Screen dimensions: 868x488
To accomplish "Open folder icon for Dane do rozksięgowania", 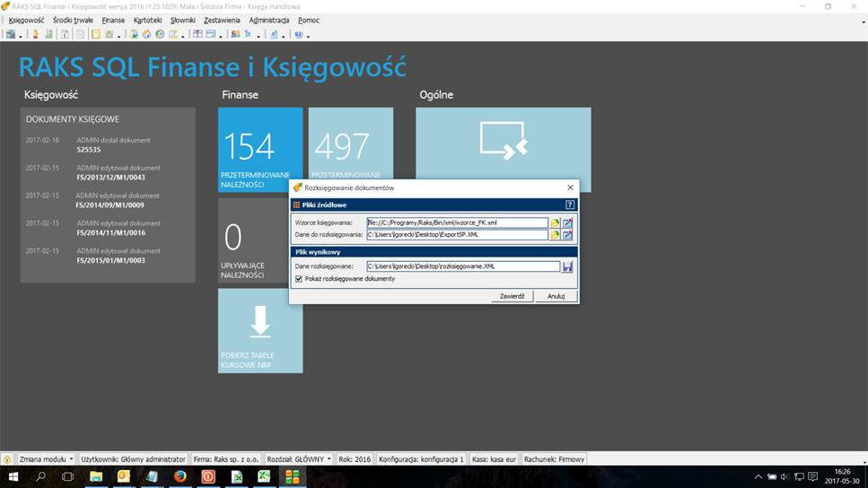I will point(555,235).
